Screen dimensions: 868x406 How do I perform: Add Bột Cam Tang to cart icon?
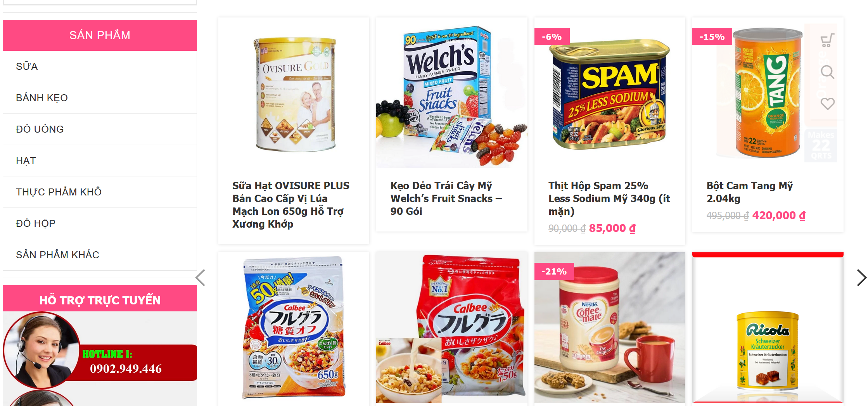(x=827, y=40)
